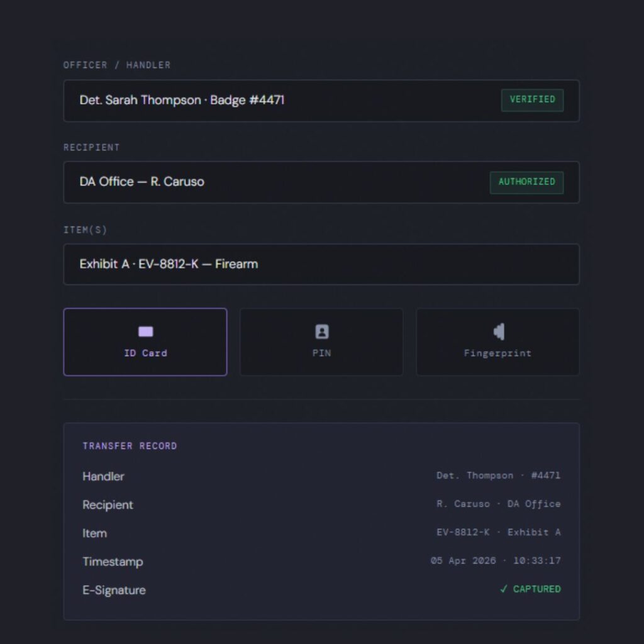
Task: Click the AUTHORIZED status badge
Action: pyautogui.click(x=526, y=182)
